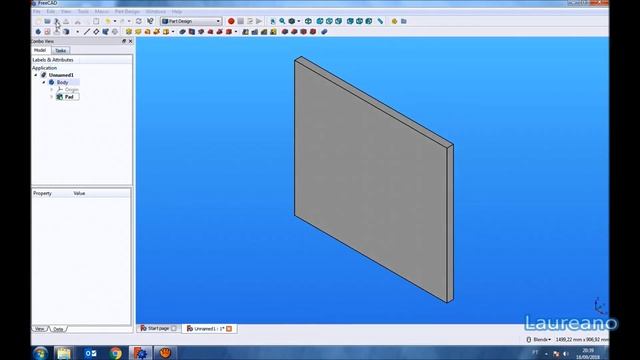Expand the Origin tree node

52,89
